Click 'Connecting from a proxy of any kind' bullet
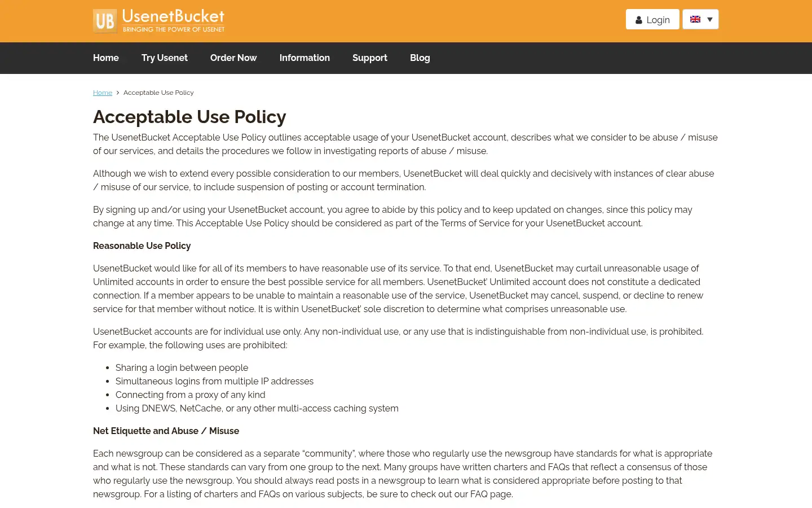The image size is (812, 508). click(x=190, y=395)
